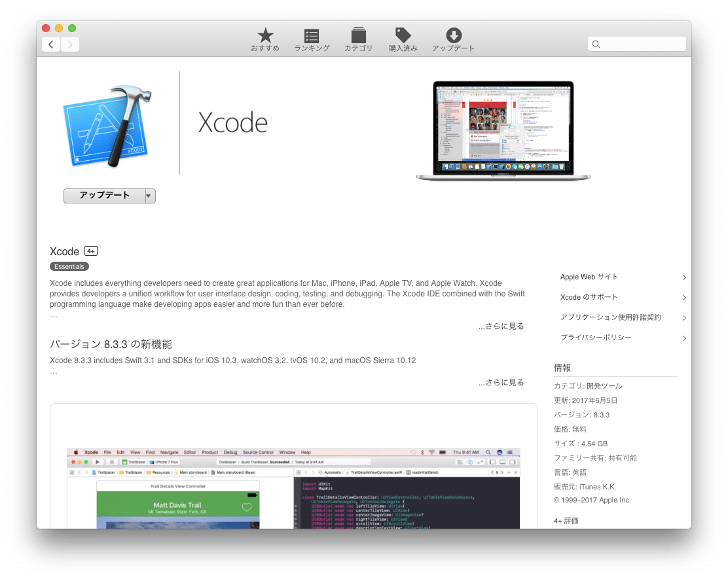Image resolution: width=728 pixels, height=581 pixels.
Task: Click the 4+ age rating badge
Action: point(91,251)
